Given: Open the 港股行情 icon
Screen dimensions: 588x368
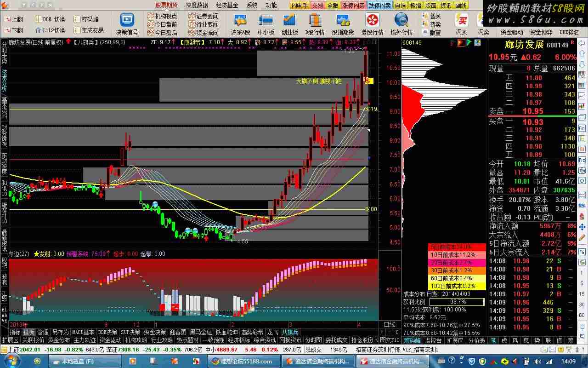Looking at the screenshot, I should [x=372, y=24].
